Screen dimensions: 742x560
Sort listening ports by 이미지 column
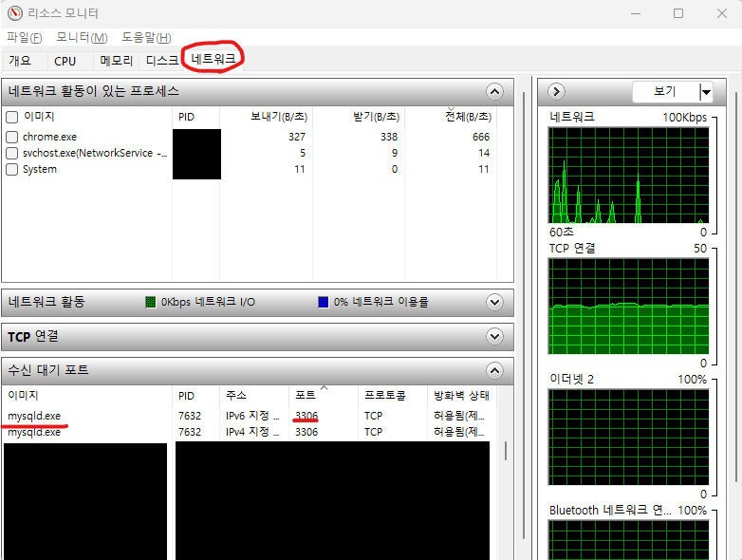click(87, 395)
